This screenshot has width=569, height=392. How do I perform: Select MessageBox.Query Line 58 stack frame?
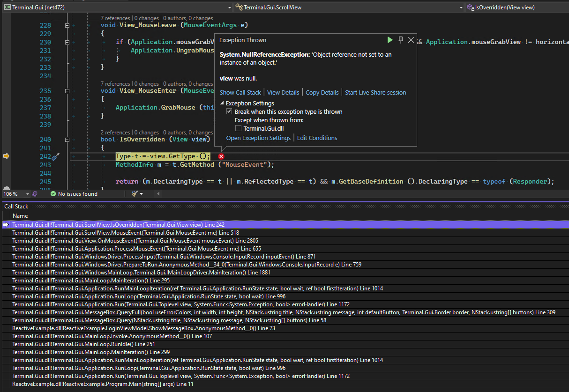coord(284,320)
